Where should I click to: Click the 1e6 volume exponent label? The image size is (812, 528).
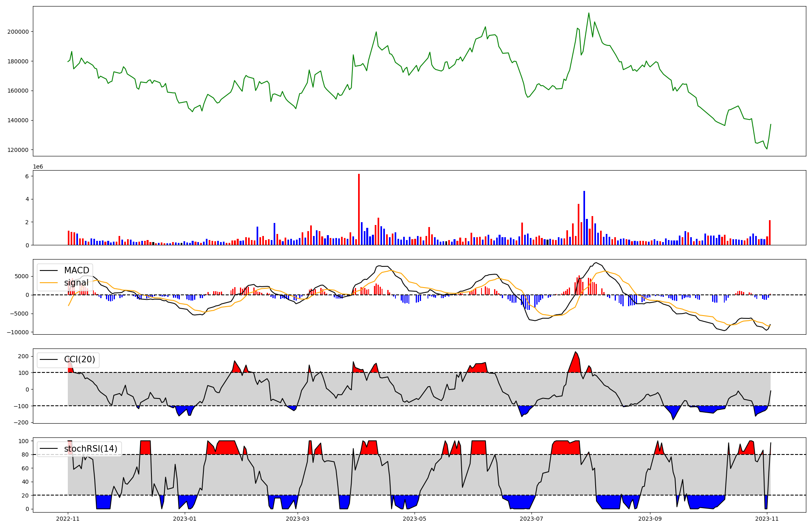pyautogui.click(x=38, y=167)
